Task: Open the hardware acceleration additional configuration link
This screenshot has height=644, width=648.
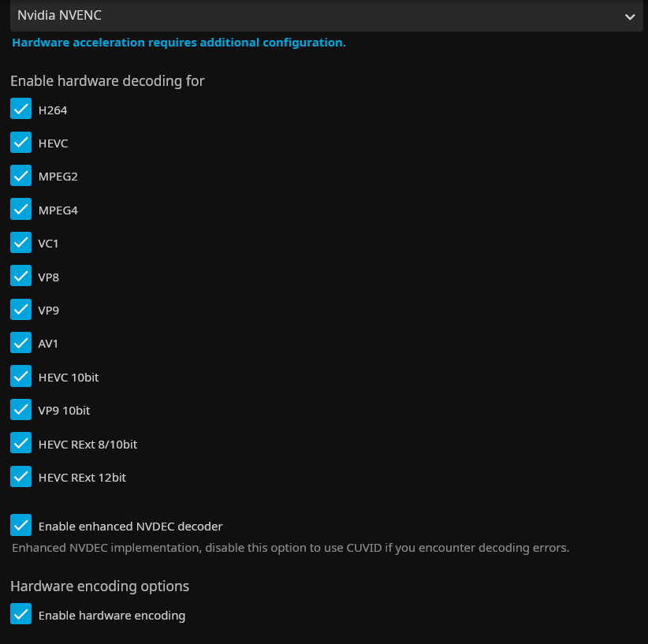Action: [179, 43]
